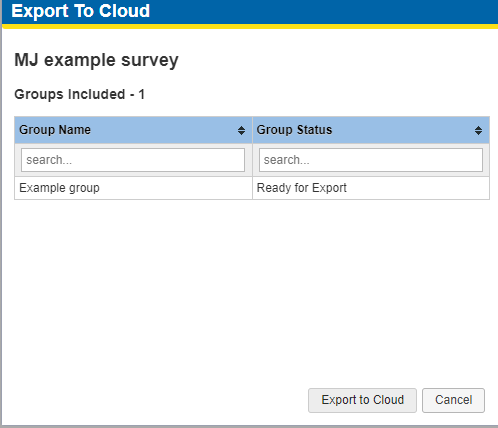Image resolution: width=498 pixels, height=428 pixels.
Task: Click the Export To Cloud title bar
Action: click(x=250, y=12)
